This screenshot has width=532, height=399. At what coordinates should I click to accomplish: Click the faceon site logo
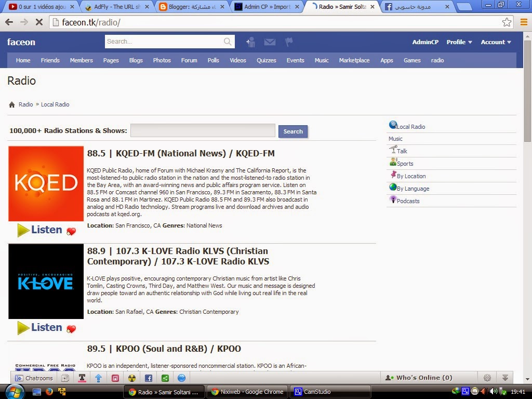click(21, 42)
